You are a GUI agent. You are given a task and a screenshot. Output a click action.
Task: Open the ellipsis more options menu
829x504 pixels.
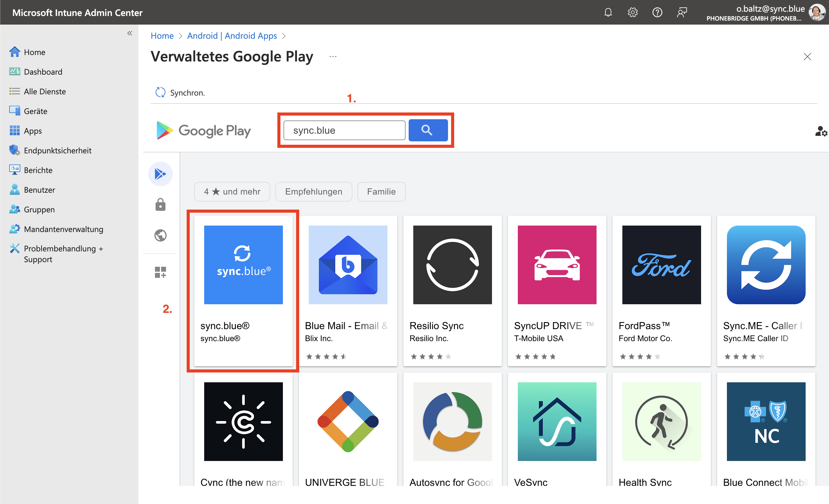pos(333,57)
